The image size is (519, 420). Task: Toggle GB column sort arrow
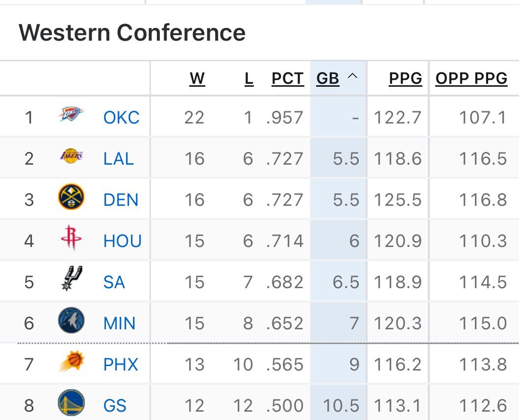[x=352, y=77]
